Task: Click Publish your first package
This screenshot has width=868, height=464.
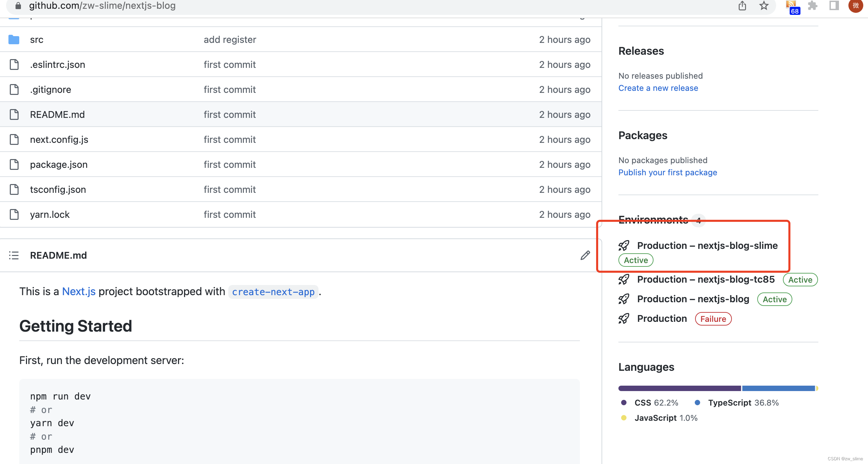Action: point(668,173)
